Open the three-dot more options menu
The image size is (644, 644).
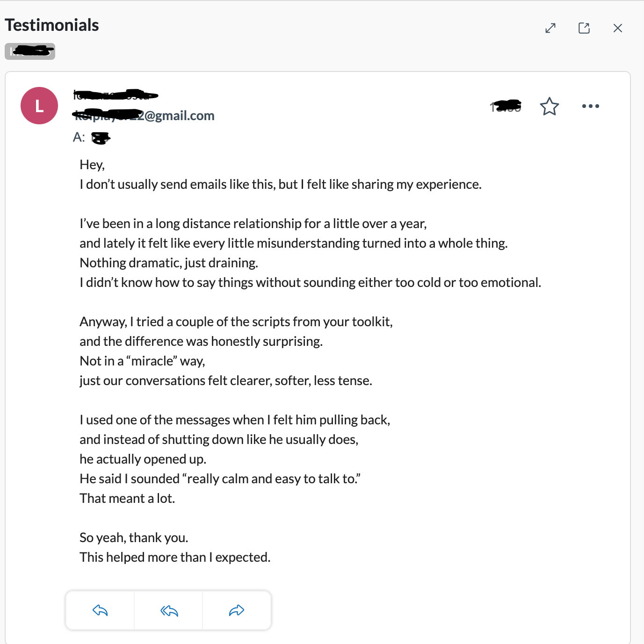(590, 107)
